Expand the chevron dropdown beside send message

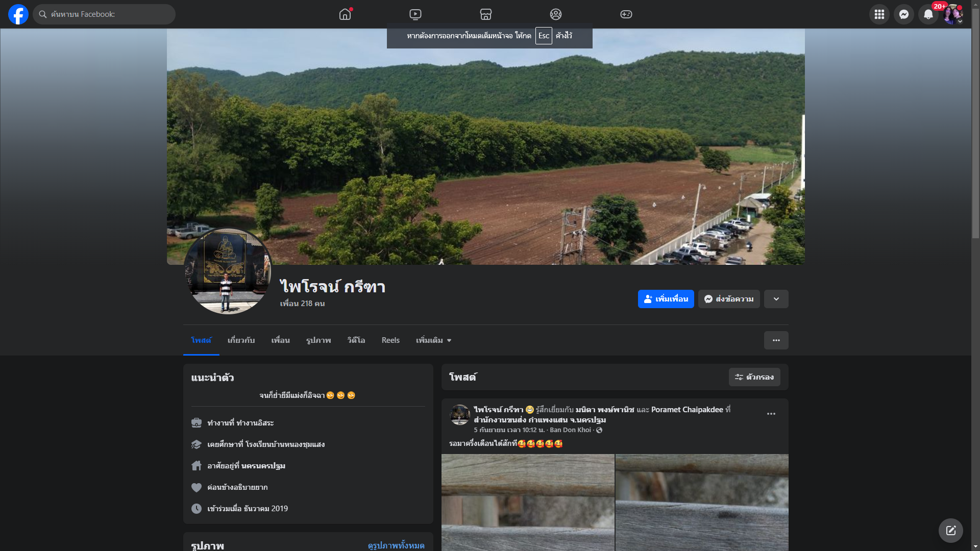(x=776, y=299)
